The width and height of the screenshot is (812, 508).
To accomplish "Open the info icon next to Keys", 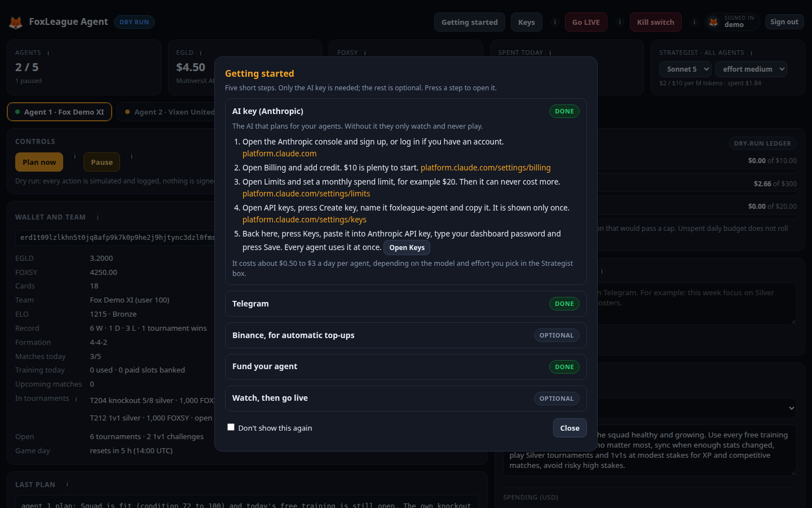I will [555, 23].
